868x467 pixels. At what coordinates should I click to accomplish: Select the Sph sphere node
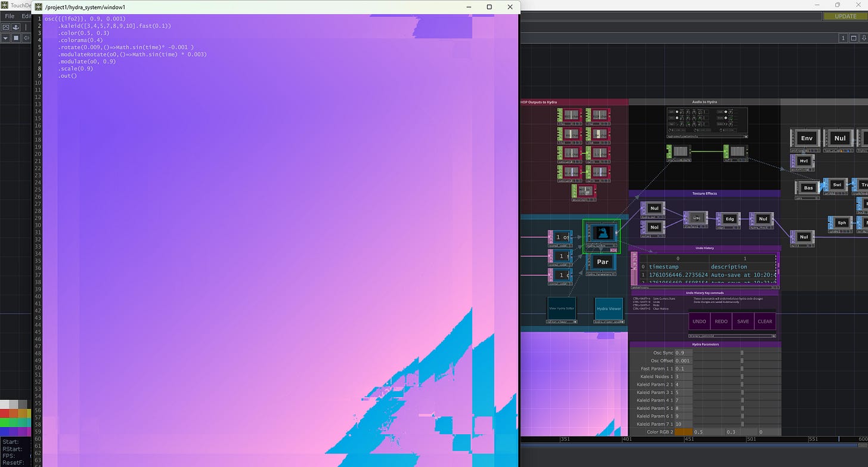[843, 222]
